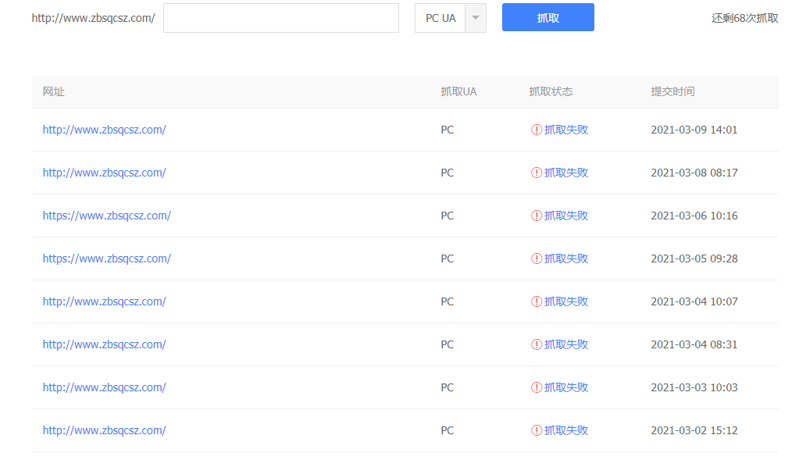Click the warning icon for 2021-03-02 15:12 row
799x460 pixels.
[536, 431]
